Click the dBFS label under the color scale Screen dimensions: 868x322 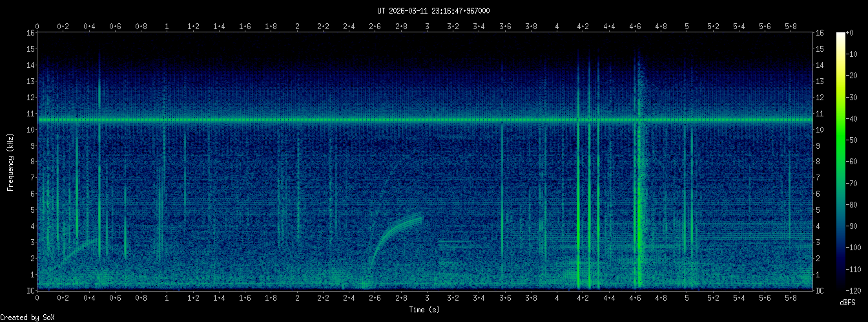click(x=849, y=303)
